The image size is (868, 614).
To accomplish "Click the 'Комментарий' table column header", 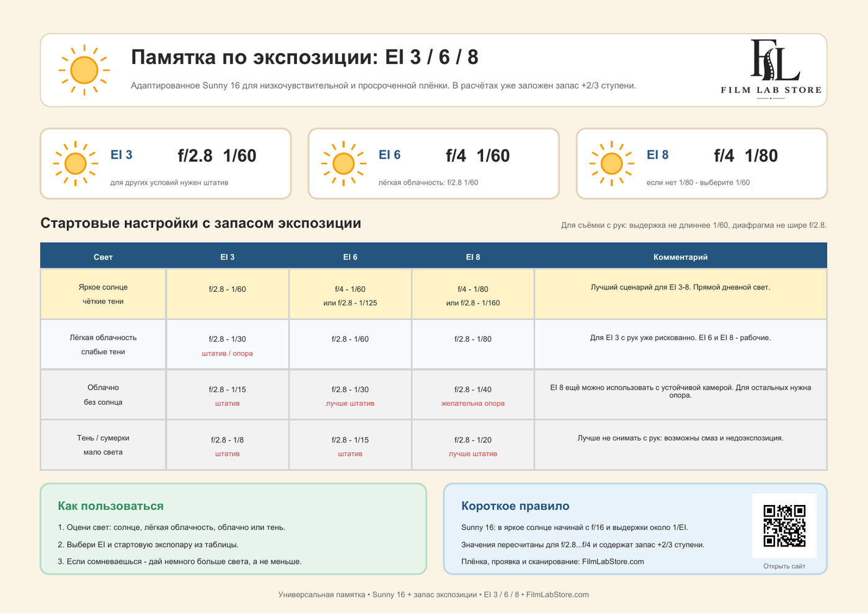I will pos(681,257).
